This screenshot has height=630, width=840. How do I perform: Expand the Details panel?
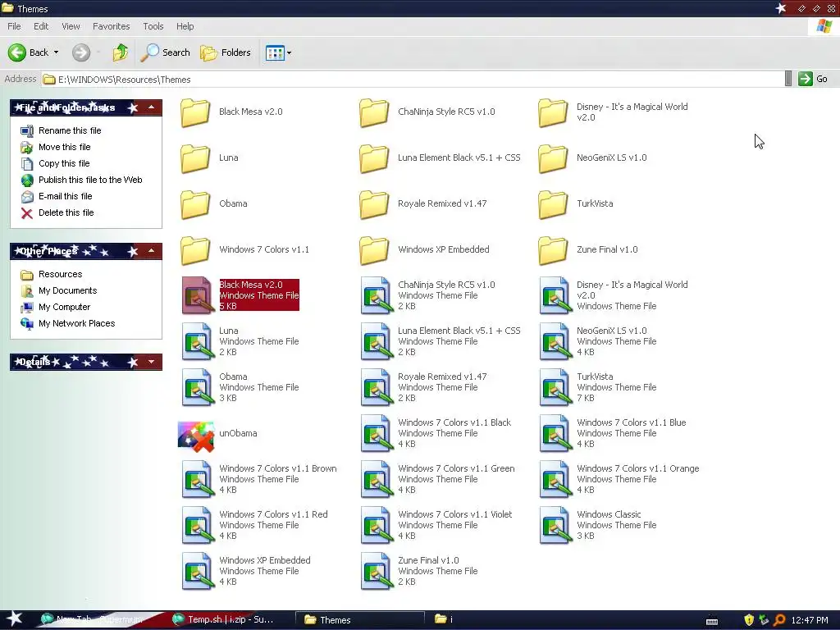(x=152, y=362)
